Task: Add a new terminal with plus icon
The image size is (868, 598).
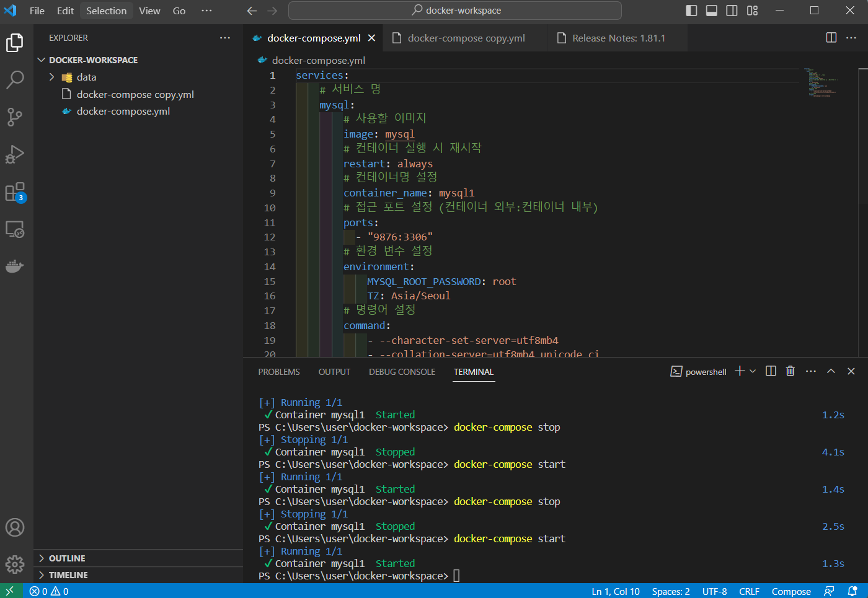Action: point(740,371)
